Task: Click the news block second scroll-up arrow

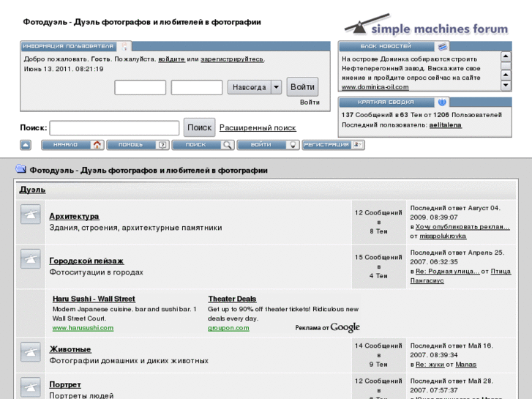Action: click(x=506, y=75)
